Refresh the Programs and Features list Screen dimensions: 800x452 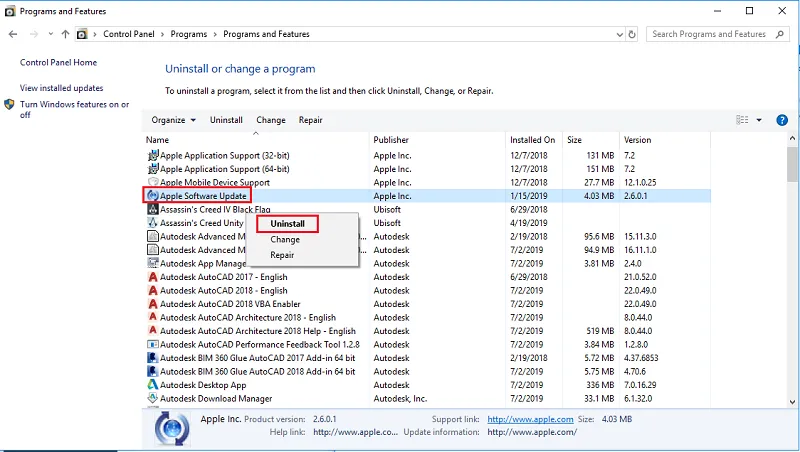coord(631,34)
